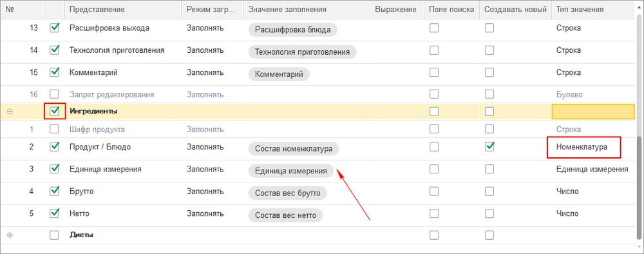Click the Технология приготовления value tag
The image size is (644, 254).
click(x=302, y=52)
